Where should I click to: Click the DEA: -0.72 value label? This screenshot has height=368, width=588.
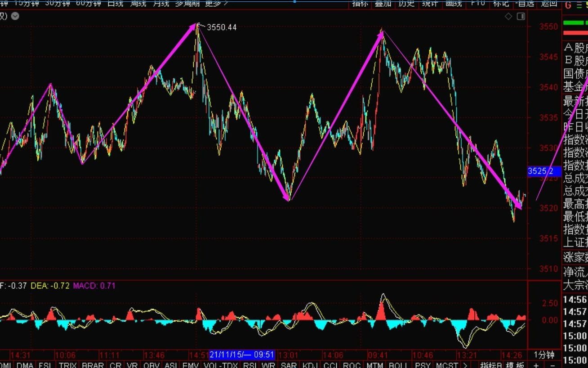click(x=50, y=285)
